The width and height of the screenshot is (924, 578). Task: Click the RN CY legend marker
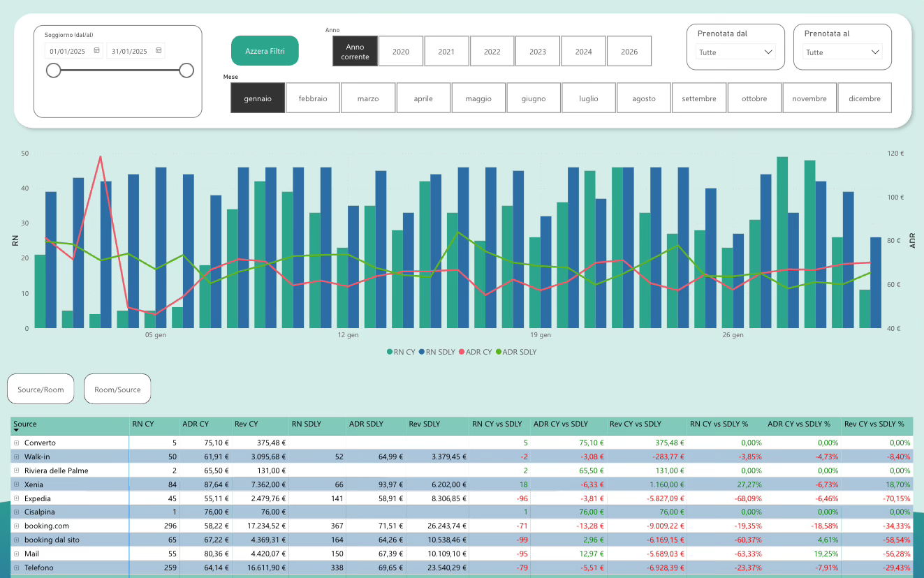(x=390, y=353)
